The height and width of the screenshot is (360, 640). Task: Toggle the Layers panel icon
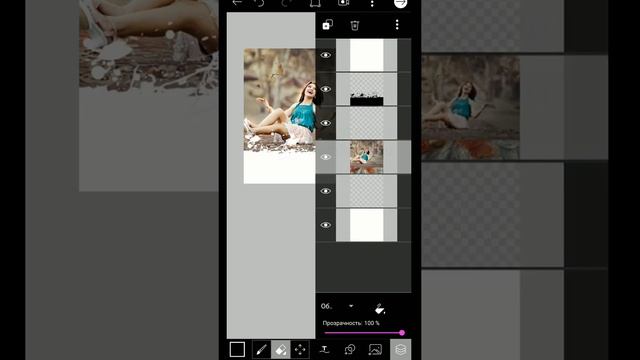click(x=400, y=350)
